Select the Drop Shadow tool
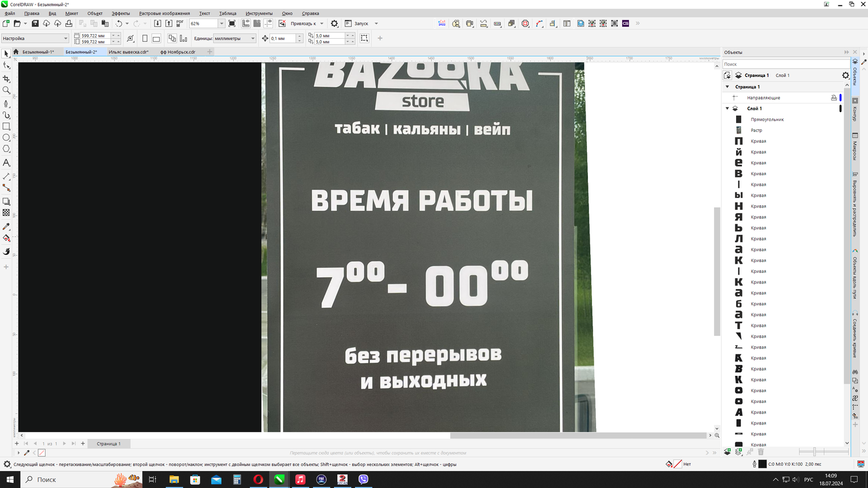 [x=6, y=201]
